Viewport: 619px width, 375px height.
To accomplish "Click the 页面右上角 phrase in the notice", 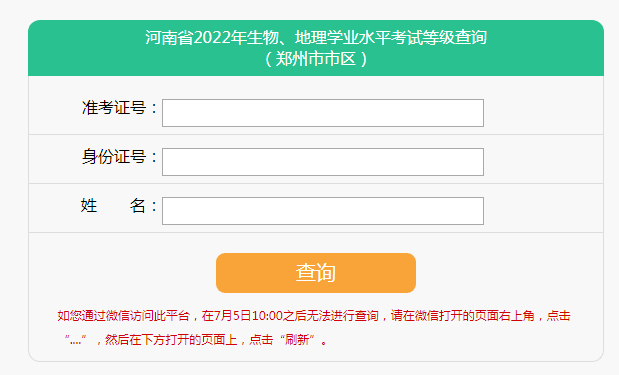I will pos(505,316).
